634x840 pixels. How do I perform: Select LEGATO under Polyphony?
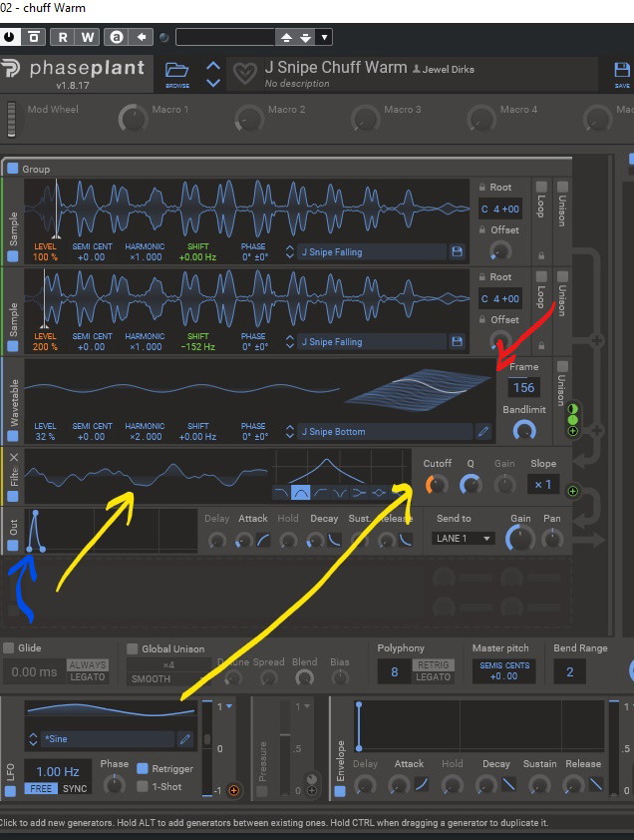(434, 677)
